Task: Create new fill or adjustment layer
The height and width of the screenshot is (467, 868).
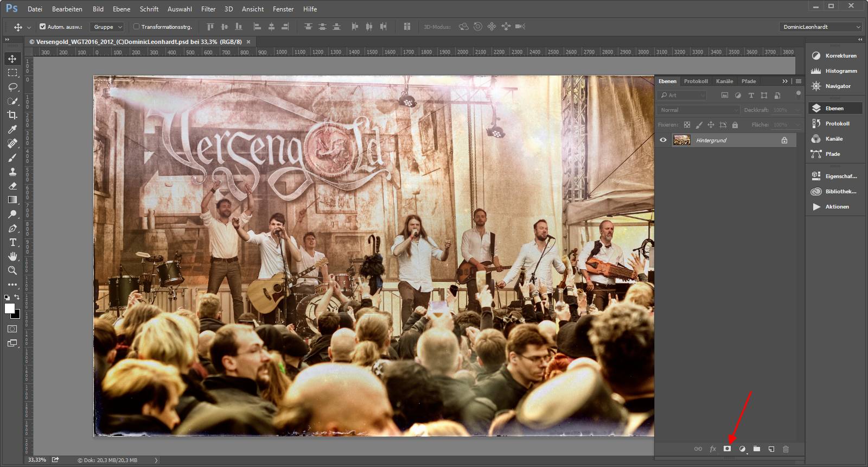Action: [x=742, y=449]
